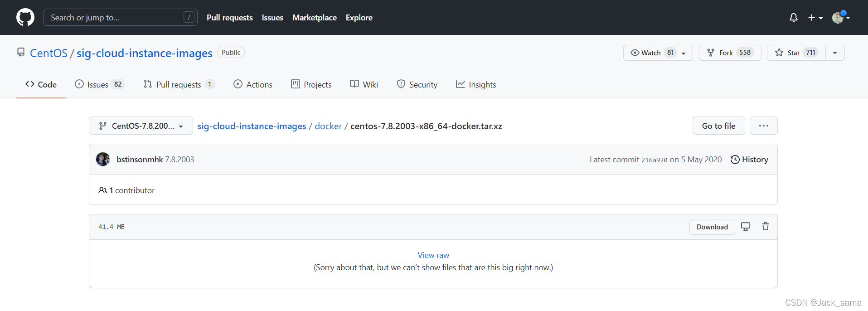
Task: Open the notifications bell
Action: [x=793, y=18]
